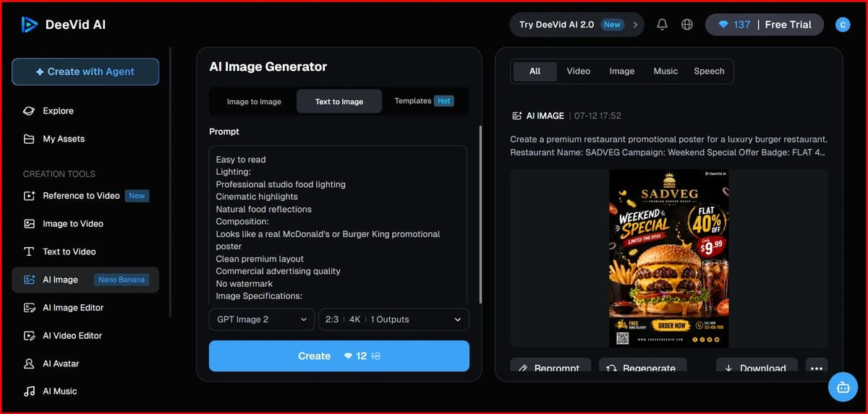Open the notifications bell
The height and width of the screenshot is (414, 868).
662,25
